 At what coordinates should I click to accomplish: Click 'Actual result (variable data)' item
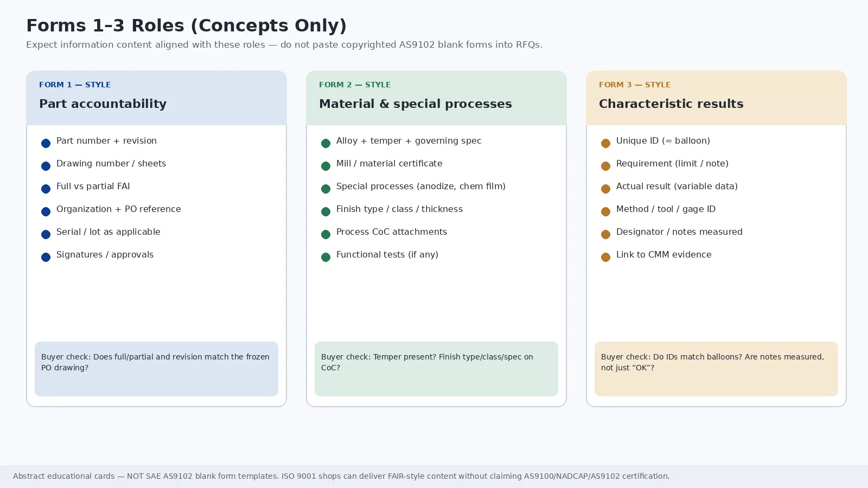coord(677,186)
